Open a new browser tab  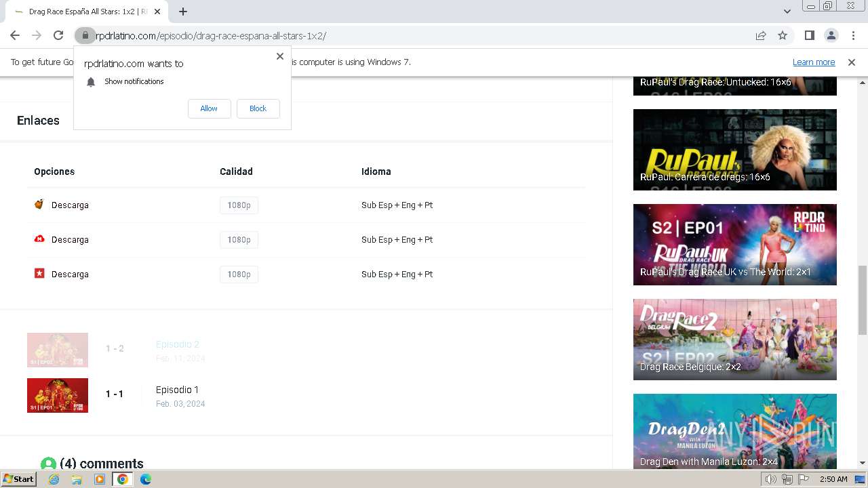183,12
